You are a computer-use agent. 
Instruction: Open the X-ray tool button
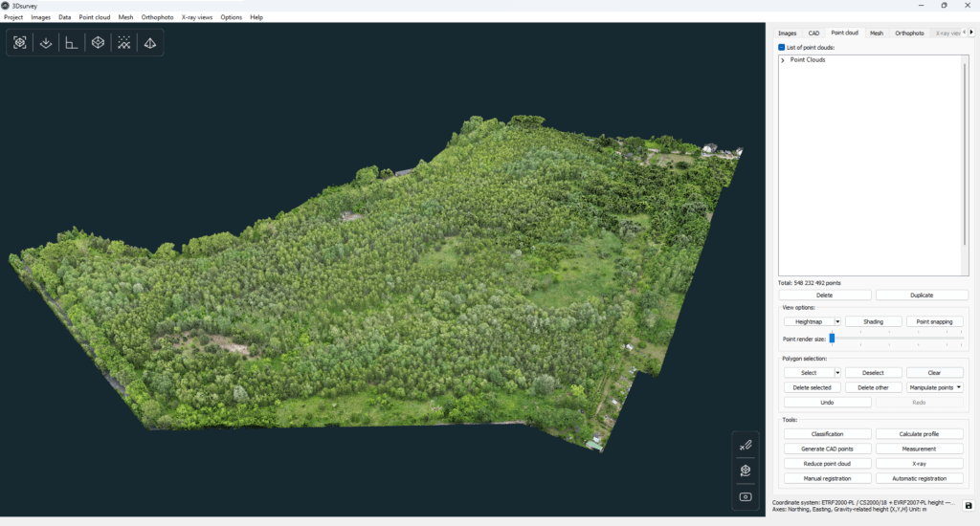click(919, 464)
